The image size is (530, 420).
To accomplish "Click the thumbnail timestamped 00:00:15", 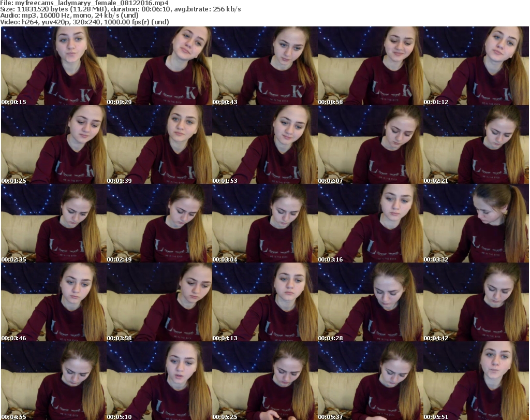I will pyautogui.click(x=53, y=66).
